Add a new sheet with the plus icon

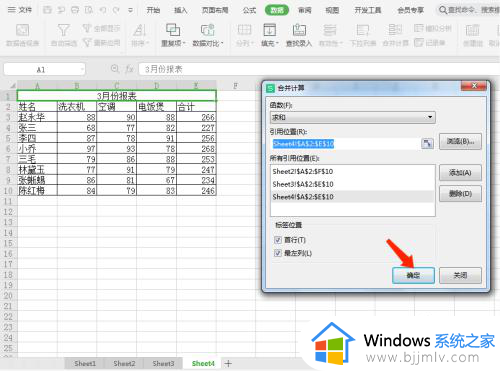pos(228,363)
